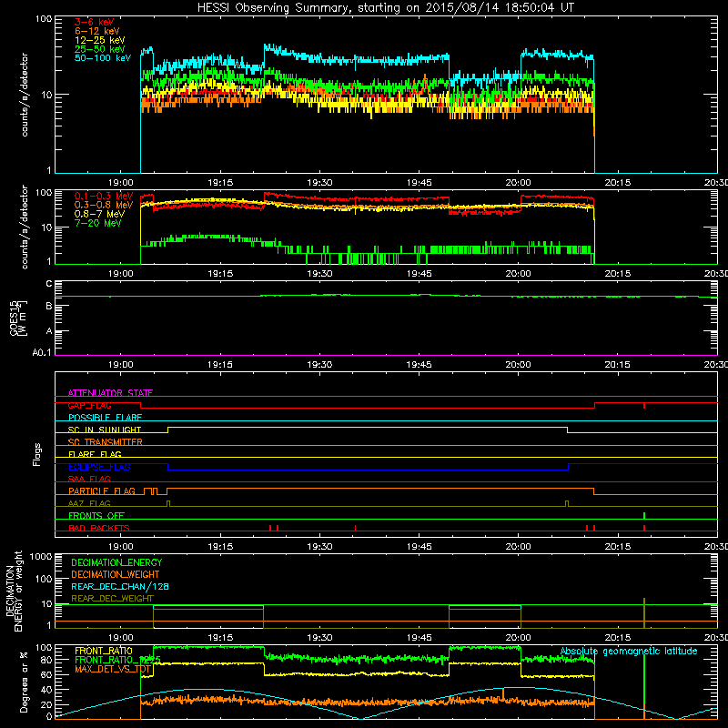
Task: Select the 12-25 keV legend label
Action: [99, 40]
